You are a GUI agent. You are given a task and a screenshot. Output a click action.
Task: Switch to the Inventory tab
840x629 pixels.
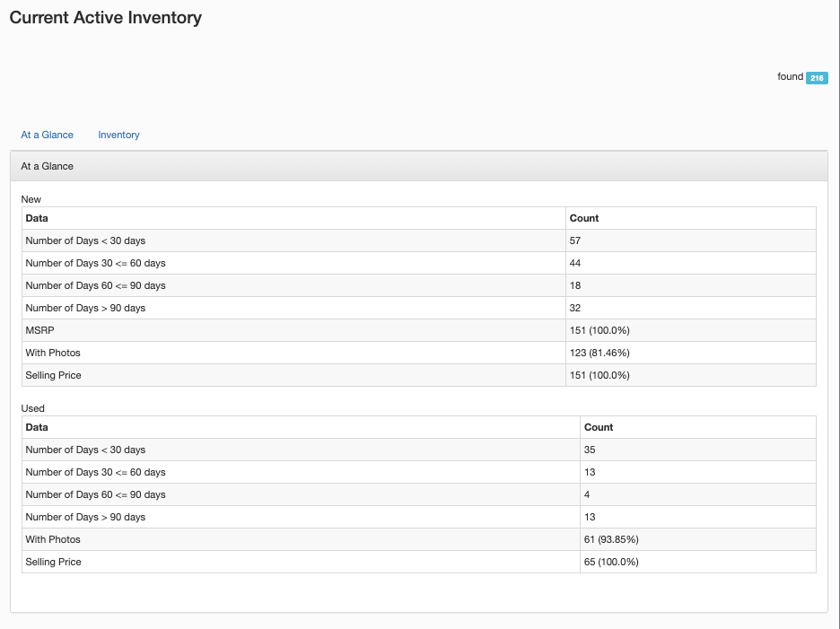tap(118, 135)
